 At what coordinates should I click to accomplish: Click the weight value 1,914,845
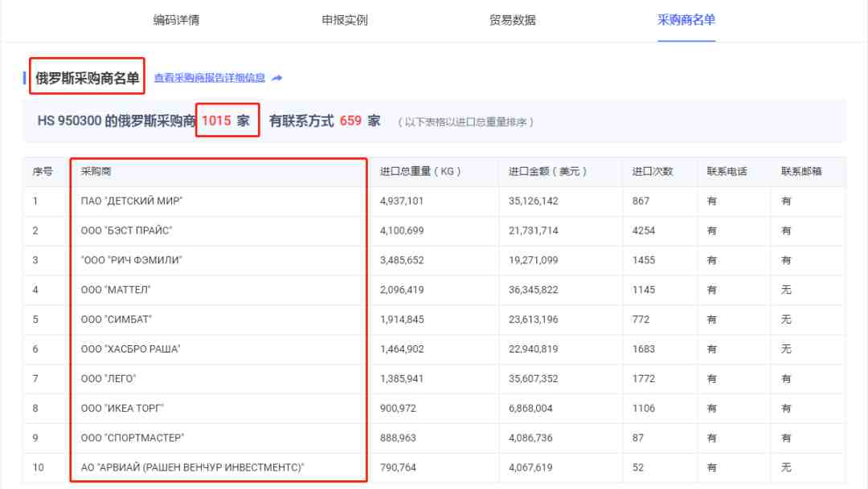(402, 320)
